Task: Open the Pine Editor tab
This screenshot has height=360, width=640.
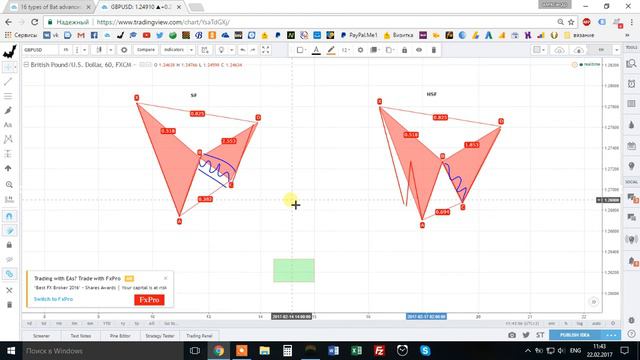Action: [x=120, y=336]
